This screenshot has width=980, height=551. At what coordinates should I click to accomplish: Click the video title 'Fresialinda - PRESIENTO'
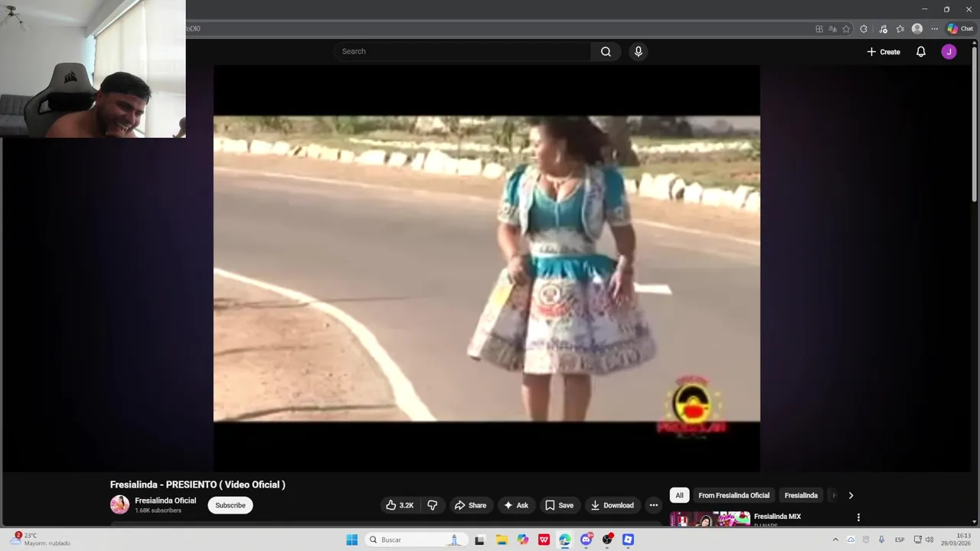(x=198, y=484)
